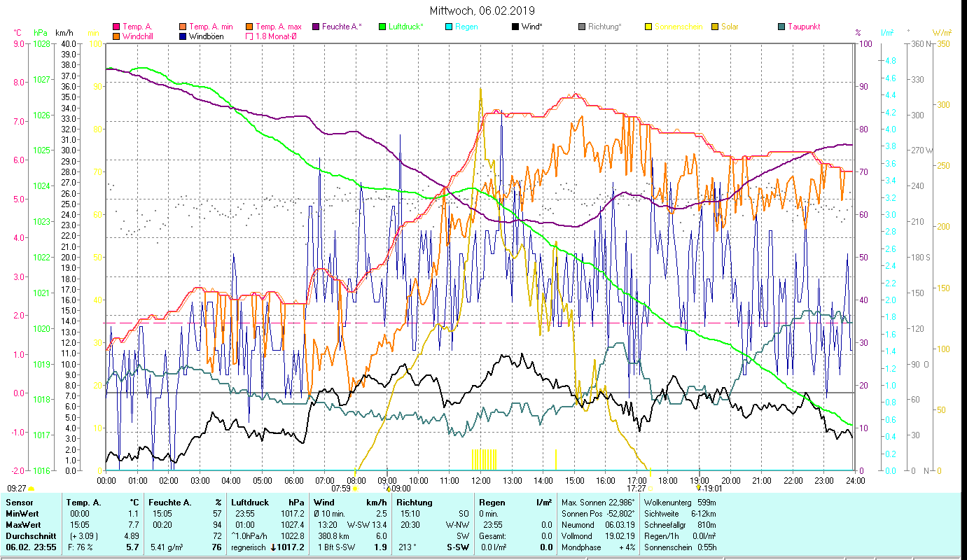Click the current humidity value 76

216,547
